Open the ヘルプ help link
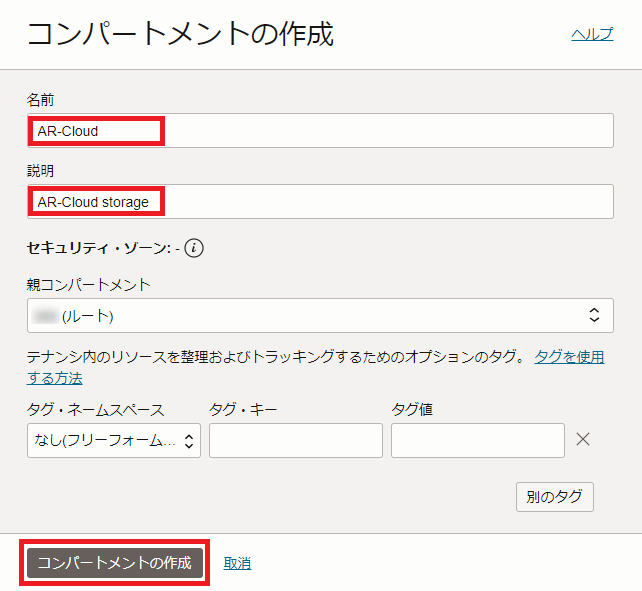This screenshot has width=642, height=591. [592, 34]
